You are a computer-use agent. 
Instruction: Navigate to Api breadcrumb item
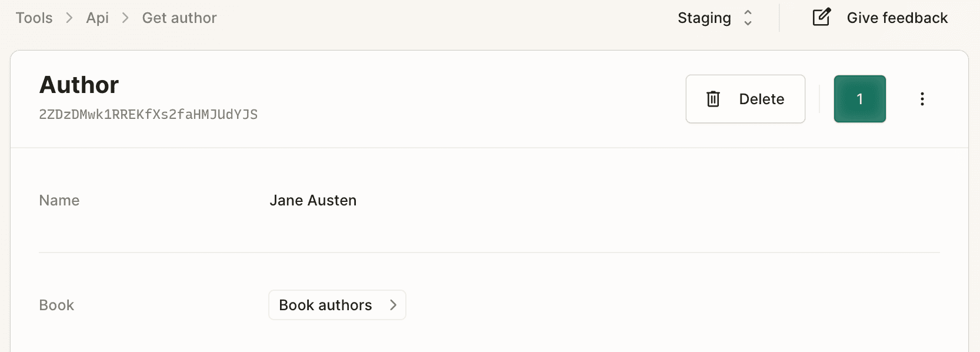[x=98, y=18]
